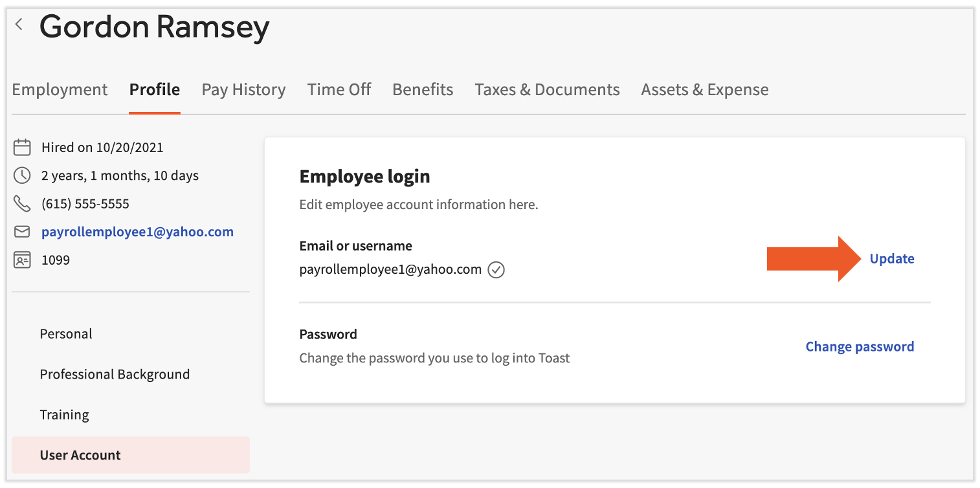Click the verified checkmark next to email
This screenshot has height=488, width=980.
496,270
